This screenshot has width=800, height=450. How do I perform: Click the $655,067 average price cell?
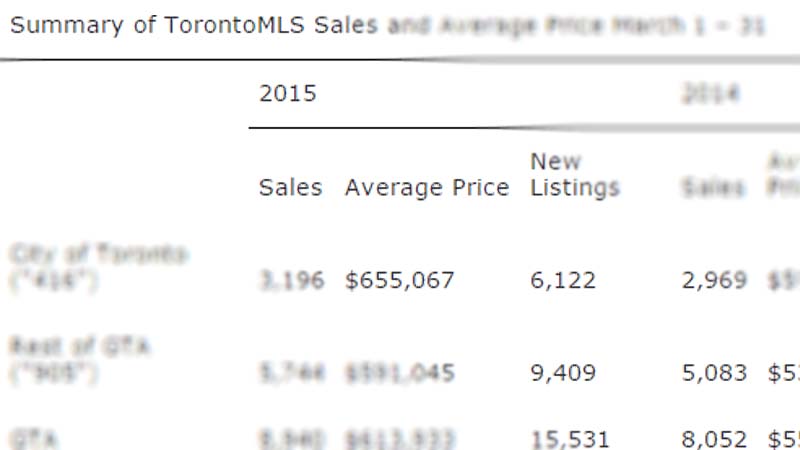click(x=399, y=281)
